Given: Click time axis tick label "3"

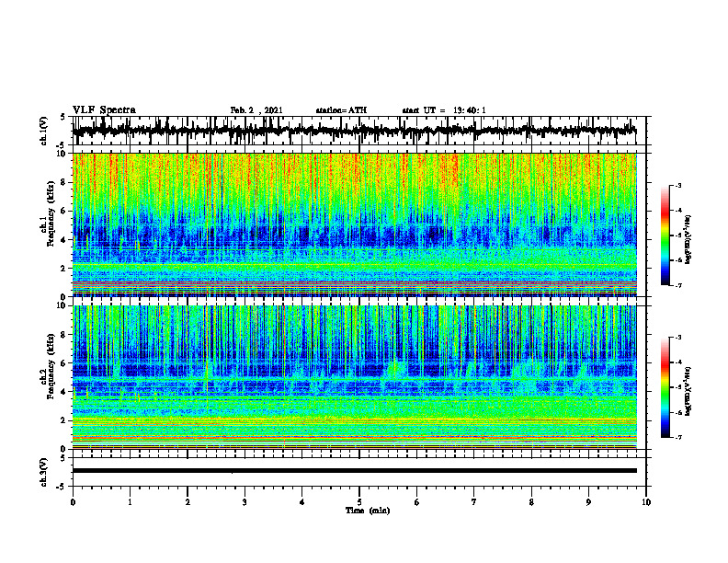Looking at the screenshot, I should tap(245, 502).
